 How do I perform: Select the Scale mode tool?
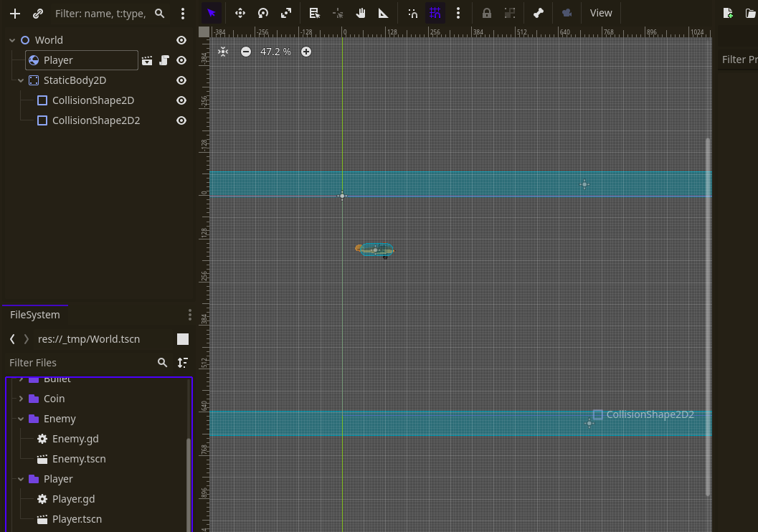286,13
